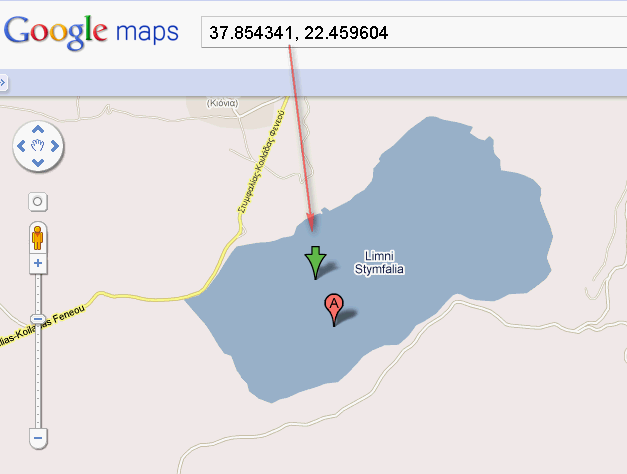The width and height of the screenshot is (627, 474).
Task: Click the Google logo
Action: [56, 32]
